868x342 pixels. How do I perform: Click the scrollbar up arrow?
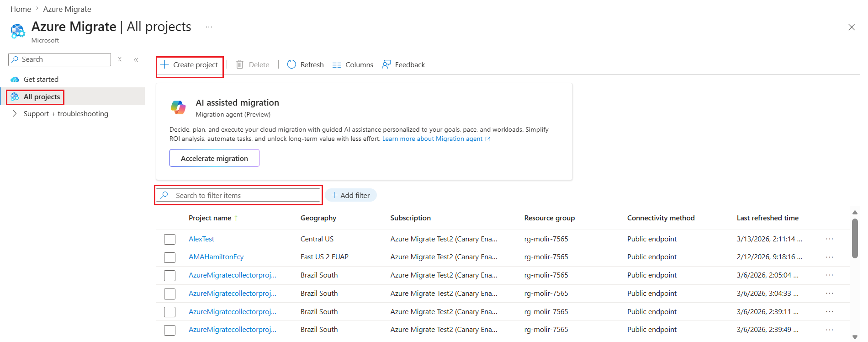pyautogui.click(x=855, y=212)
